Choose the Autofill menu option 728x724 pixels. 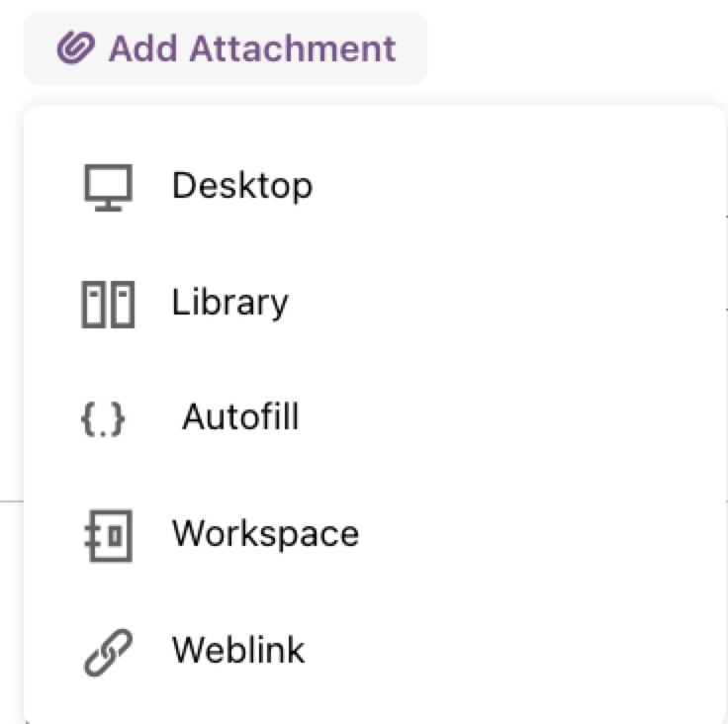(375, 418)
